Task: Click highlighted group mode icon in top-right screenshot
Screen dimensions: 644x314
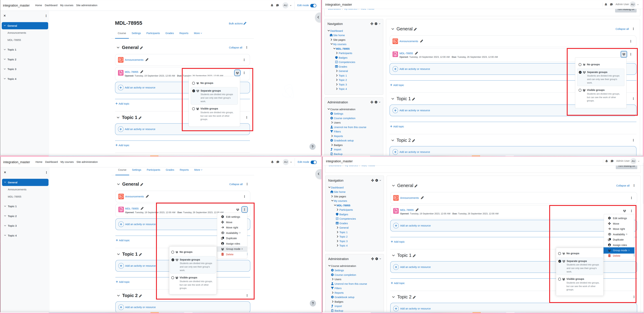Action: pos(624,54)
